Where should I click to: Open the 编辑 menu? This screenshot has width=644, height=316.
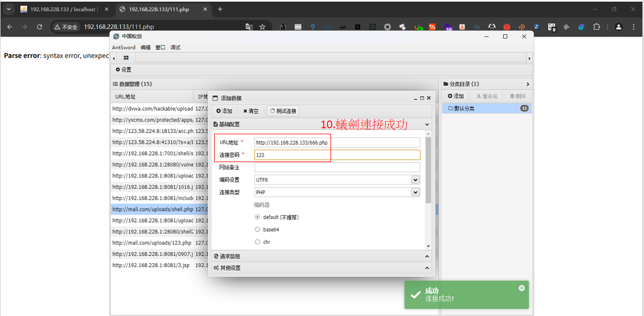coord(145,47)
